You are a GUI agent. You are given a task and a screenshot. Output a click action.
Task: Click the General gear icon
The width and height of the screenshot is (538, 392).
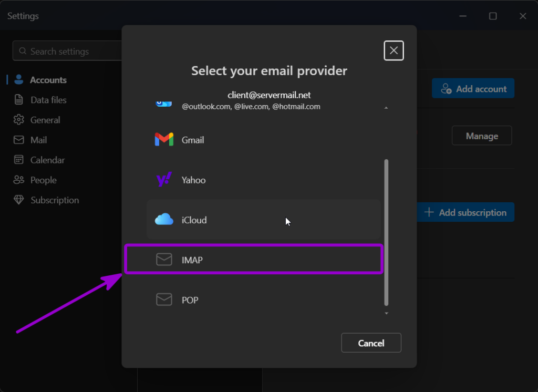click(x=19, y=119)
